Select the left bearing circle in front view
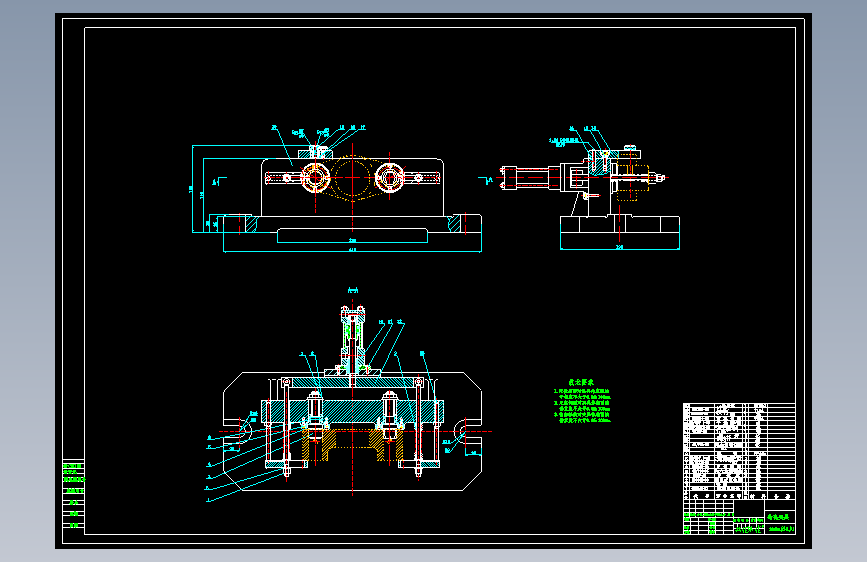867x562 pixels. pyautogui.click(x=316, y=178)
